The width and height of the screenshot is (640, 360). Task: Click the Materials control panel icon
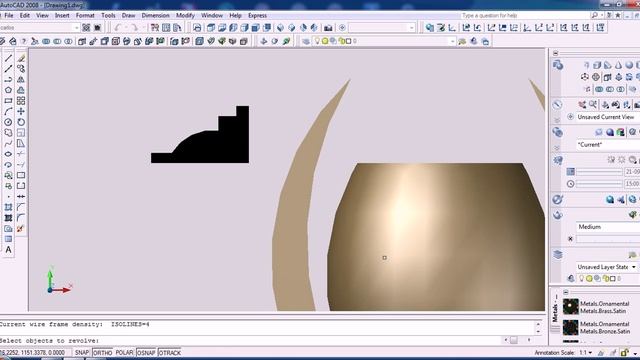pyautogui.click(x=558, y=200)
